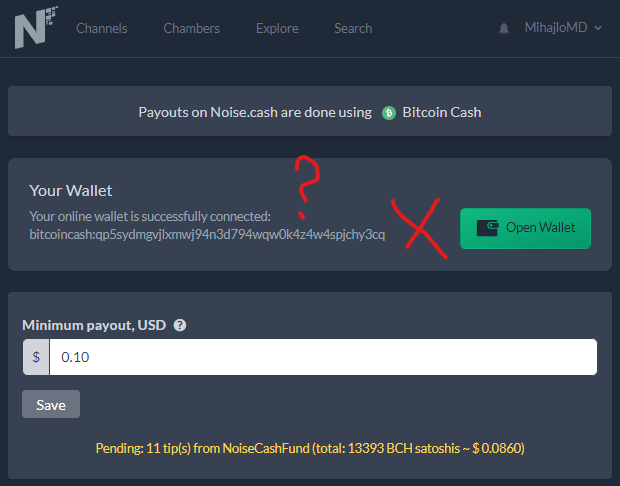Click the dollar sign prefix box
The image size is (620, 486).
tap(36, 357)
